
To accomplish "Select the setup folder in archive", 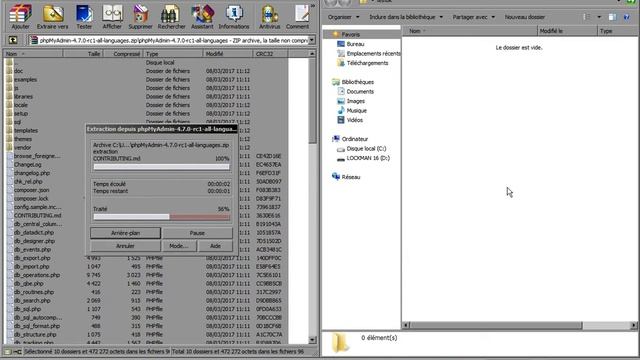I will point(21,113).
